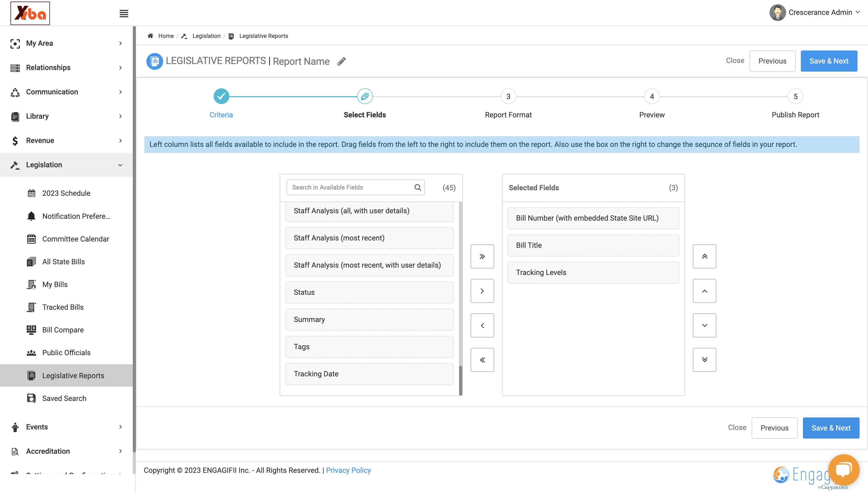Click the move all fields right button
868x494 pixels.
(482, 256)
